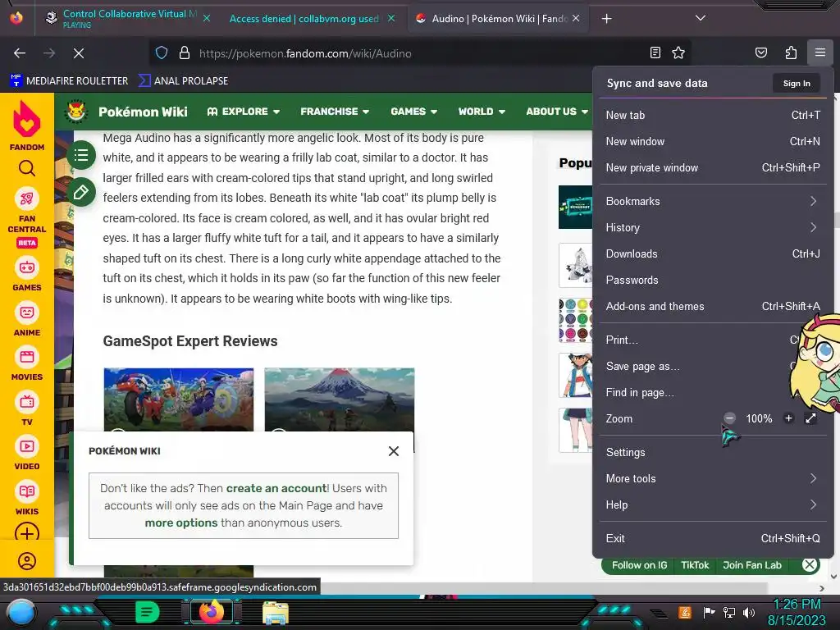
Task: Expand the WORLD dropdown menu
Action: pyautogui.click(x=481, y=112)
